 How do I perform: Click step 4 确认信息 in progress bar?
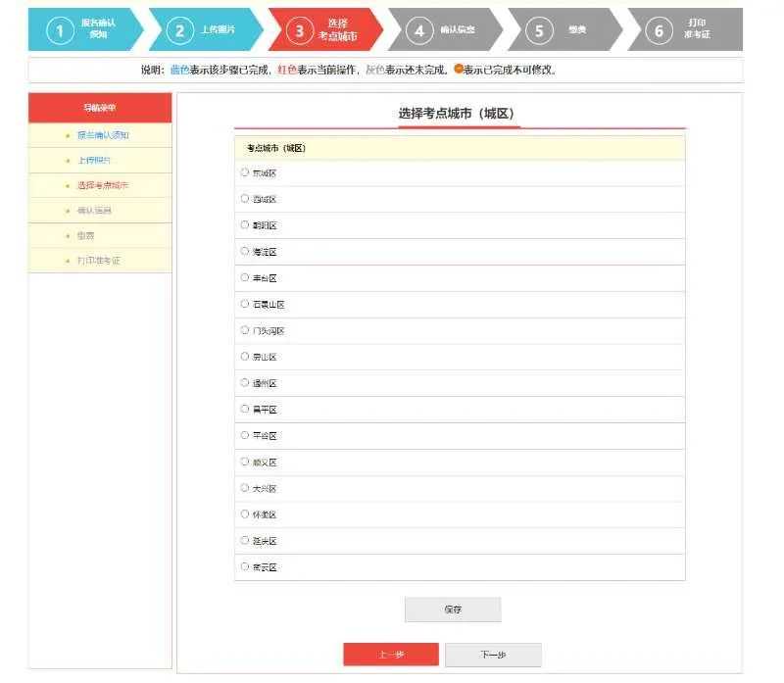(x=443, y=30)
